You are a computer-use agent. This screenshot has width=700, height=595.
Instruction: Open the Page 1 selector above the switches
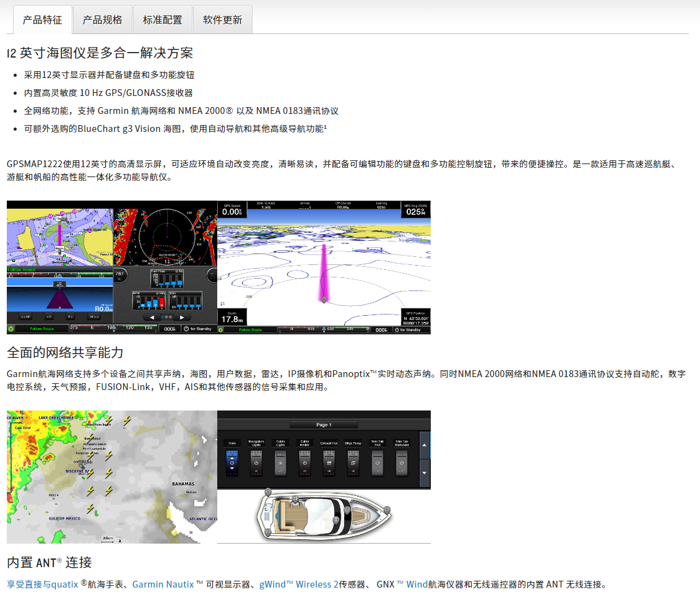(x=324, y=425)
